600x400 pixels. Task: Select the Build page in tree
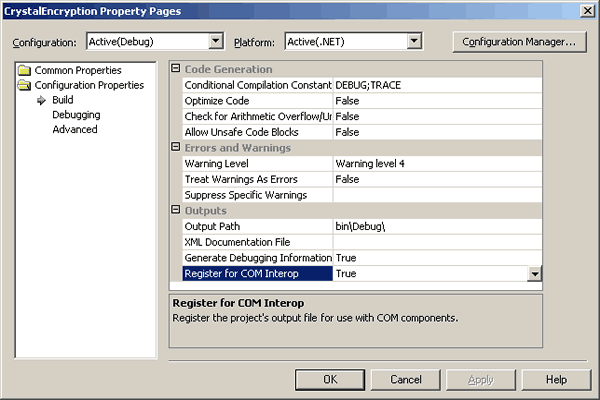pyautogui.click(x=63, y=100)
